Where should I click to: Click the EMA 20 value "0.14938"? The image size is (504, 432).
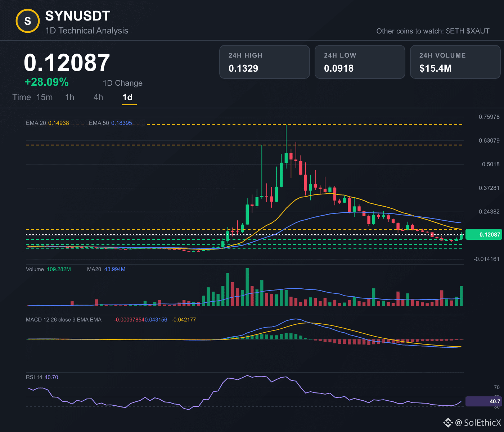coord(59,123)
